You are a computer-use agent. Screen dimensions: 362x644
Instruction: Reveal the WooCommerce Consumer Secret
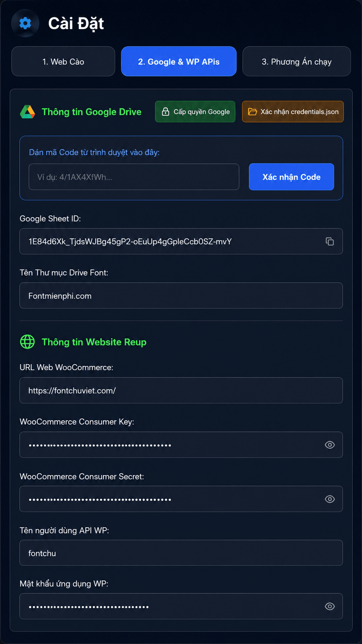click(330, 499)
